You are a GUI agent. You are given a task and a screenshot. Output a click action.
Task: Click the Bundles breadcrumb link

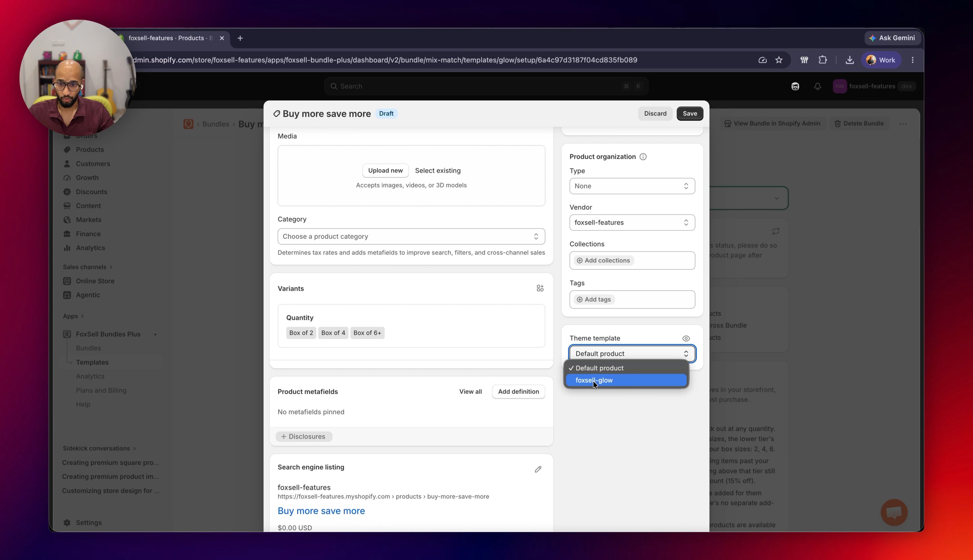[215, 124]
